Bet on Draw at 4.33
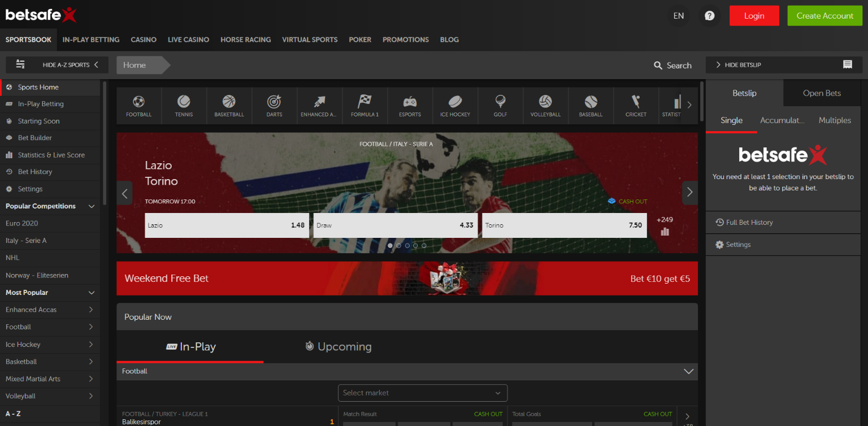The width and height of the screenshot is (868, 426). 395,225
